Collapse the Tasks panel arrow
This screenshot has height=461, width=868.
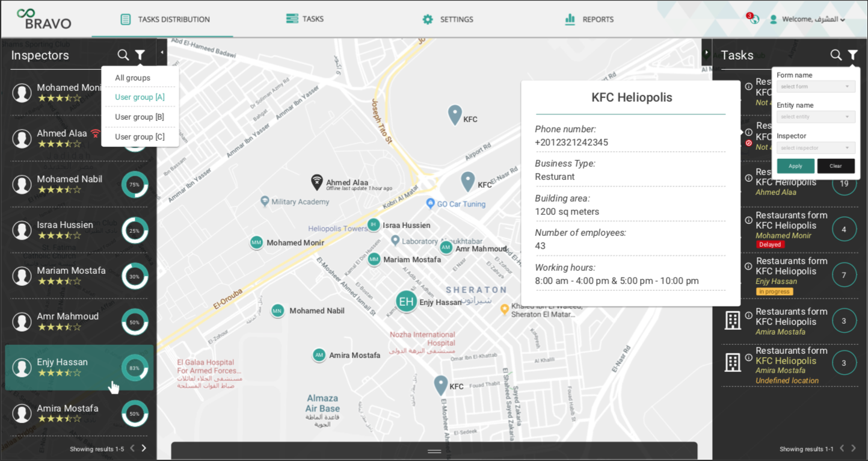tap(707, 53)
